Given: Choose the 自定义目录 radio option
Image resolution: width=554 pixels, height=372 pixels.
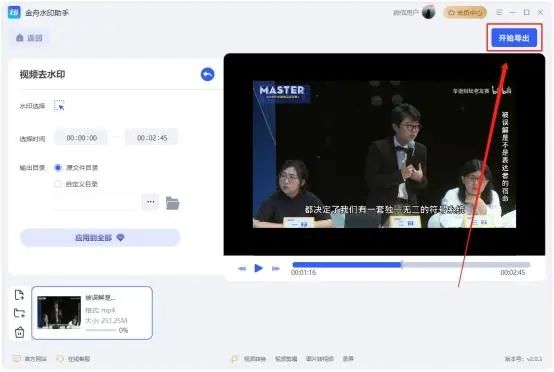Looking at the screenshot, I should click(x=58, y=184).
